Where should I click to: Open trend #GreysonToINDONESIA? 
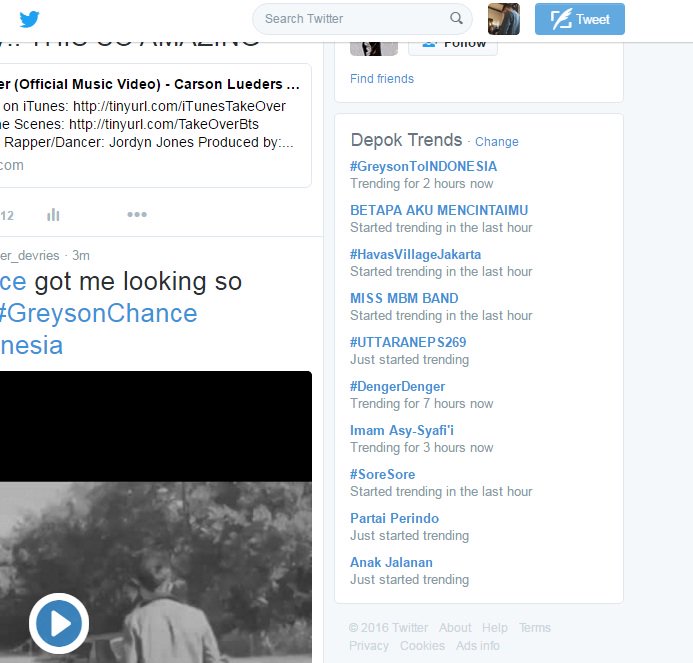423,166
